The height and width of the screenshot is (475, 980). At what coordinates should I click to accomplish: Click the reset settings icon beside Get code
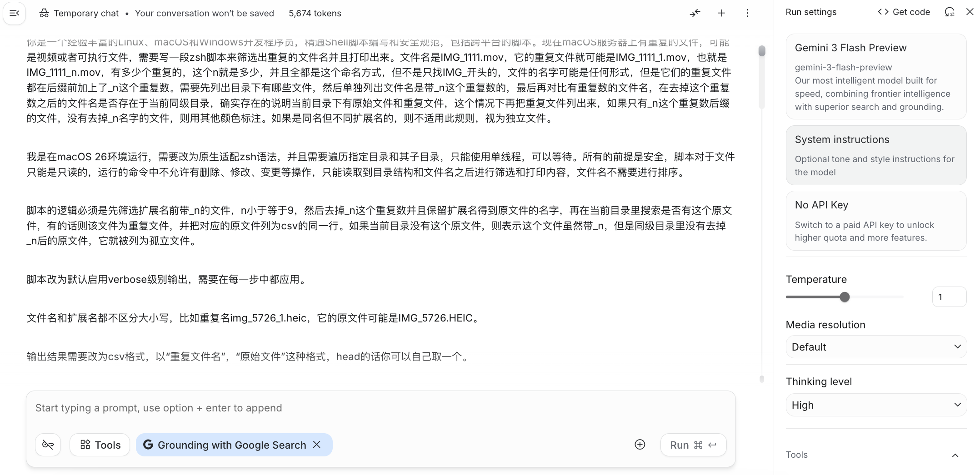(950, 12)
